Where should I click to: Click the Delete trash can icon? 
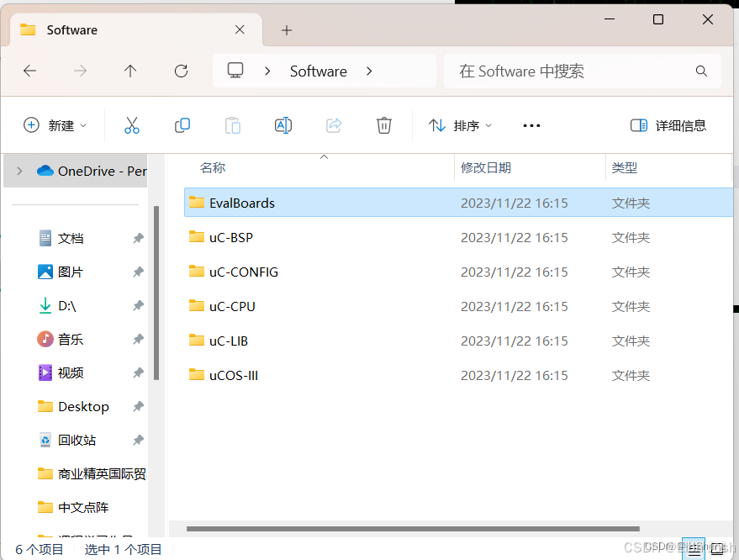[x=384, y=125]
